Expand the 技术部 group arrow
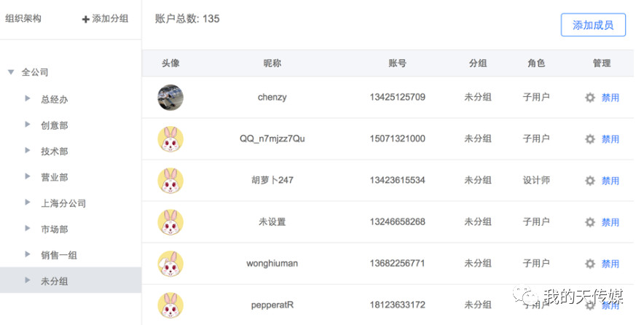This screenshot has width=644, height=325. point(28,150)
